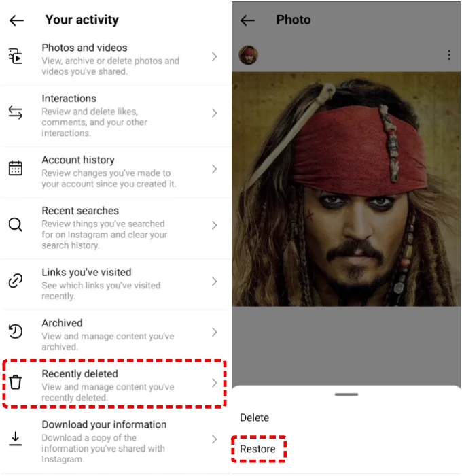Tap the Links you've visited chain icon
Screen dimensions: 462x476
click(x=15, y=280)
